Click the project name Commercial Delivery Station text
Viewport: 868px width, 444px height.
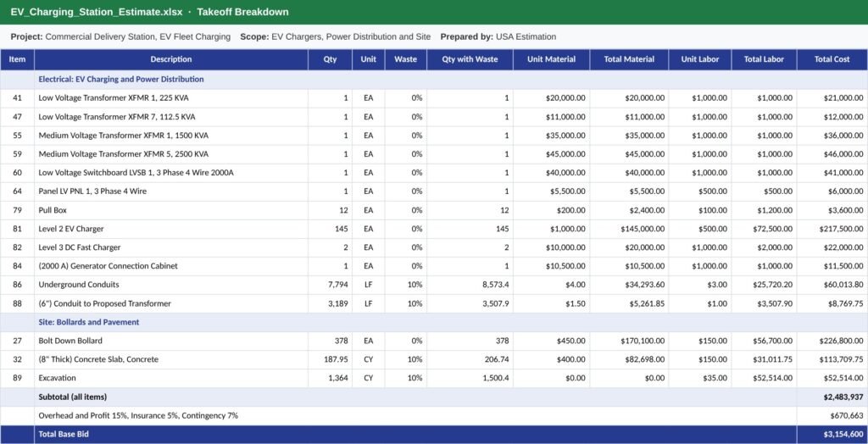pyautogui.click(x=138, y=36)
